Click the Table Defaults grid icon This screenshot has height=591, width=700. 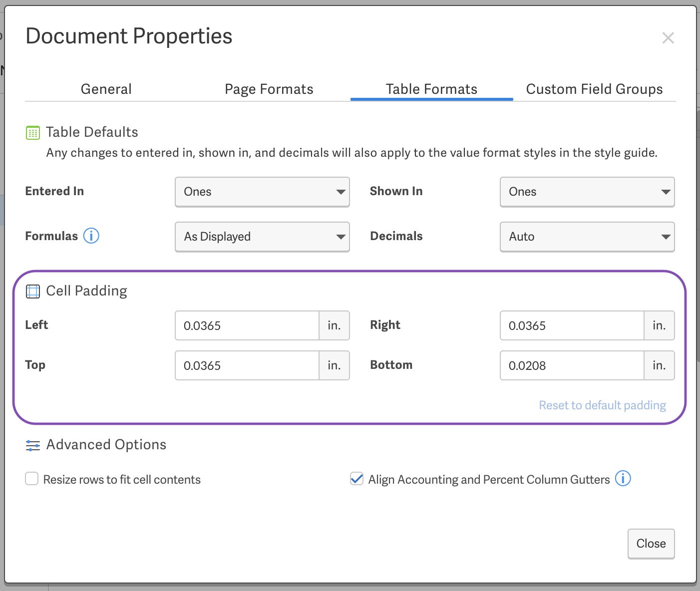32,133
